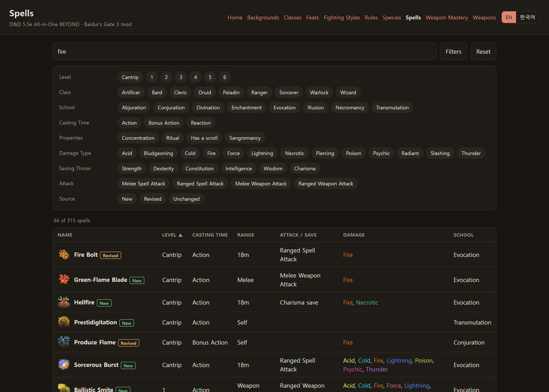Toggle the Dexterity saving throw filter

point(164,169)
